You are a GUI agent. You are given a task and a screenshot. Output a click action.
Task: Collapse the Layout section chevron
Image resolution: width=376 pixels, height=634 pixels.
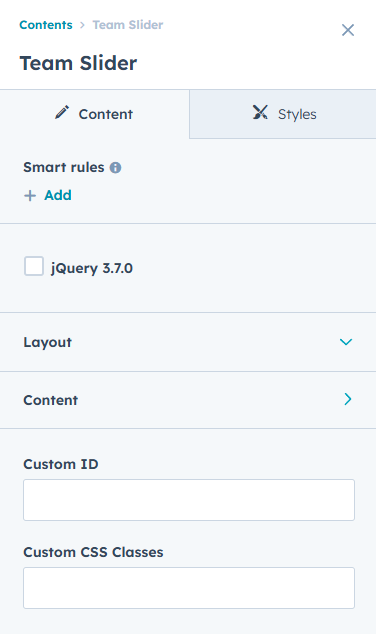pos(346,342)
